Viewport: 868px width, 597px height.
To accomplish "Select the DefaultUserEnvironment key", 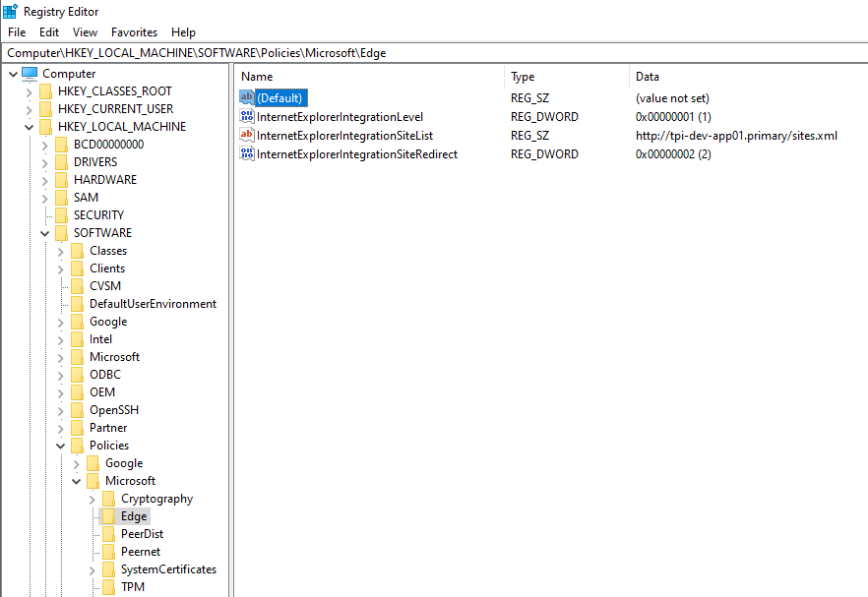I will (x=153, y=304).
